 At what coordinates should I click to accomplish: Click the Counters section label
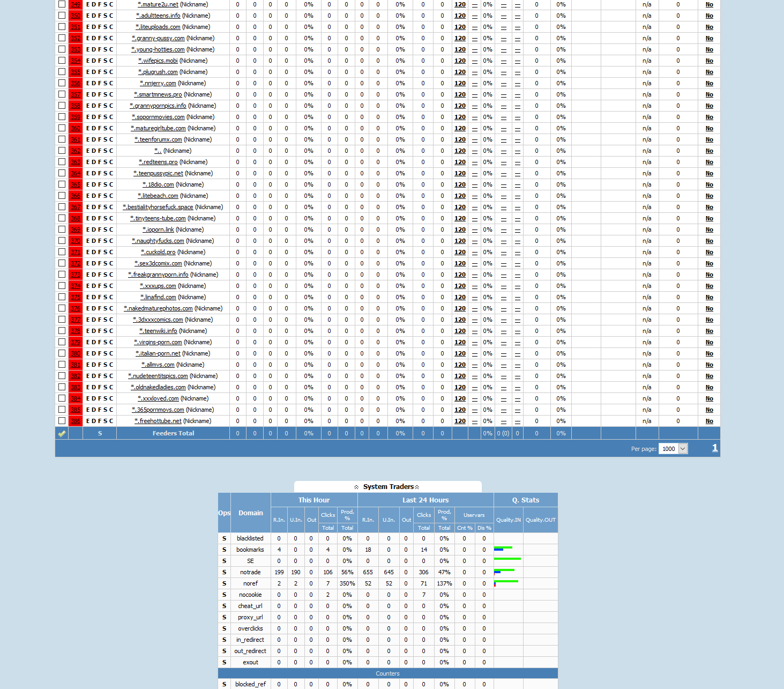pos(388,673)
